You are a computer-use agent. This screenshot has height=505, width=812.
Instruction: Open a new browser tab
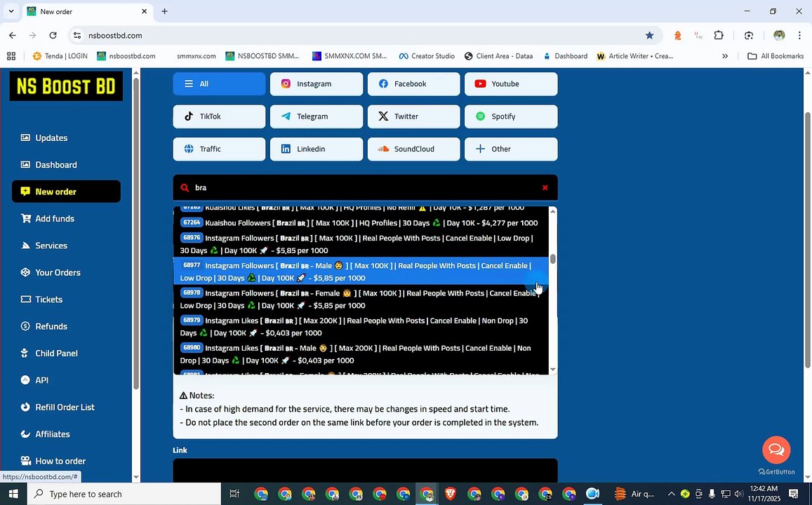pyautogui.click(x=164, y=11)
